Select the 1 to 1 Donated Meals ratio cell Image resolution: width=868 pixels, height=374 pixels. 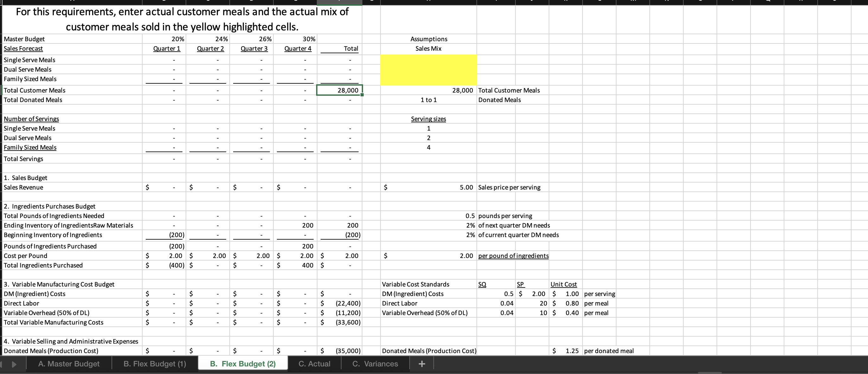pyautogui.click(x=428, y=100)
